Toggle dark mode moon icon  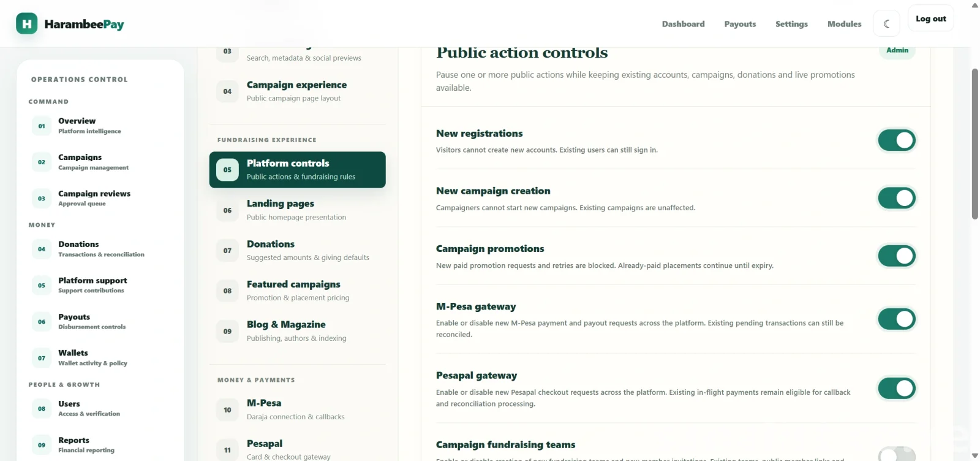(886, 24)
